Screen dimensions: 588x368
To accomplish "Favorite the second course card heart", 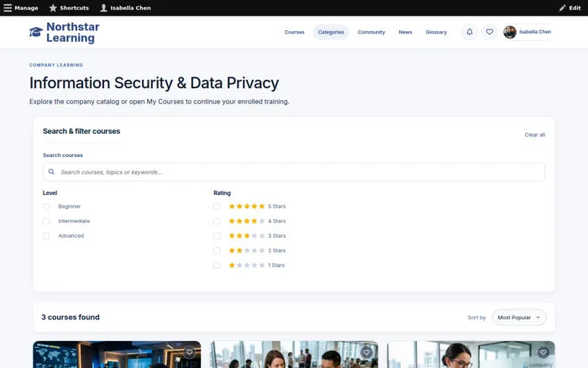I will [x=366, y=352].
